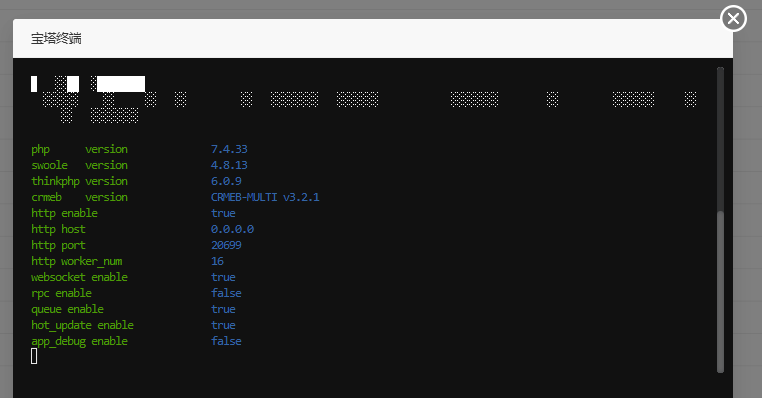Select the http port label

(58, 245)
